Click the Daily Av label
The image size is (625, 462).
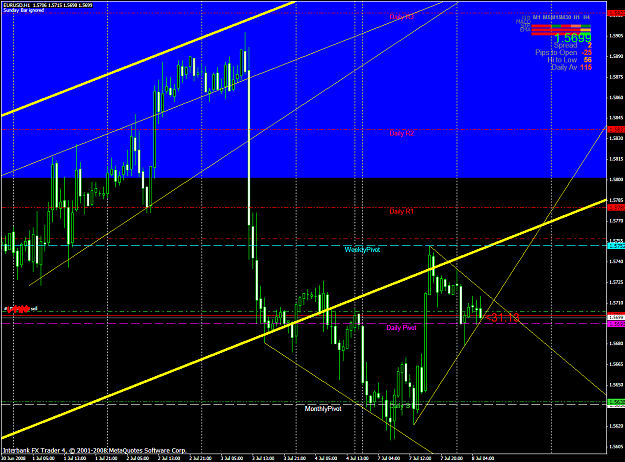pyautogui.click(x=564, y=67)
